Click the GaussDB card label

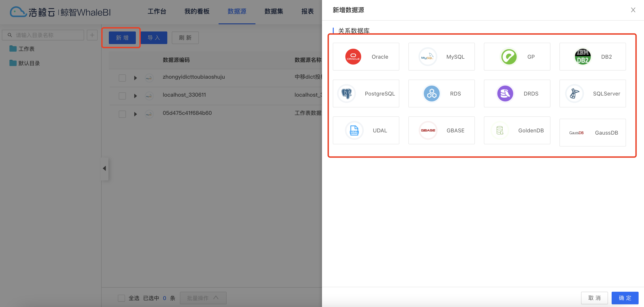(606, 133)
